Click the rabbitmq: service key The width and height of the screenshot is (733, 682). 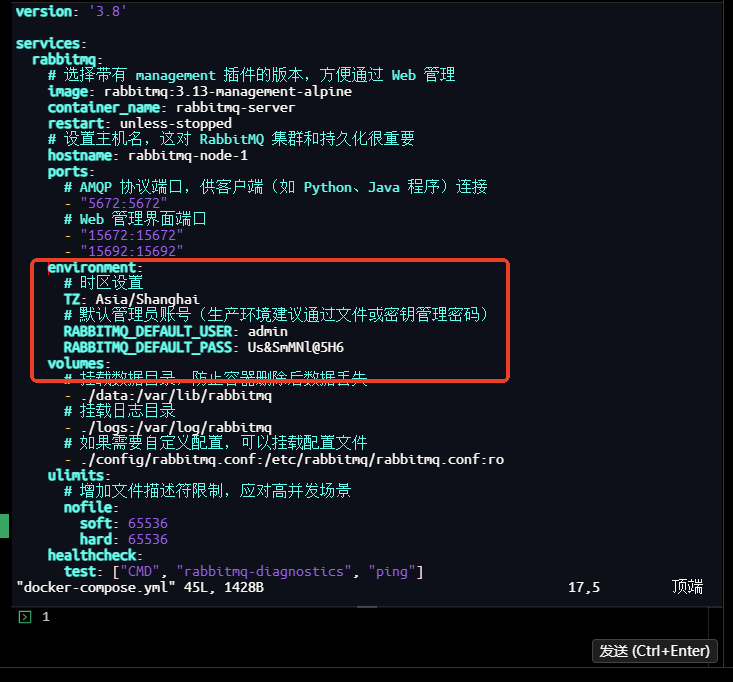67,60
